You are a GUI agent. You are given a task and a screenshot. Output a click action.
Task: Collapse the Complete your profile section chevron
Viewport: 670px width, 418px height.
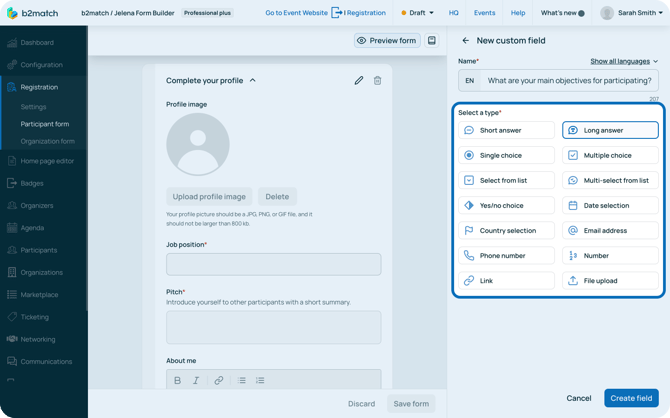pyautogui.click(x=253, y=80)
